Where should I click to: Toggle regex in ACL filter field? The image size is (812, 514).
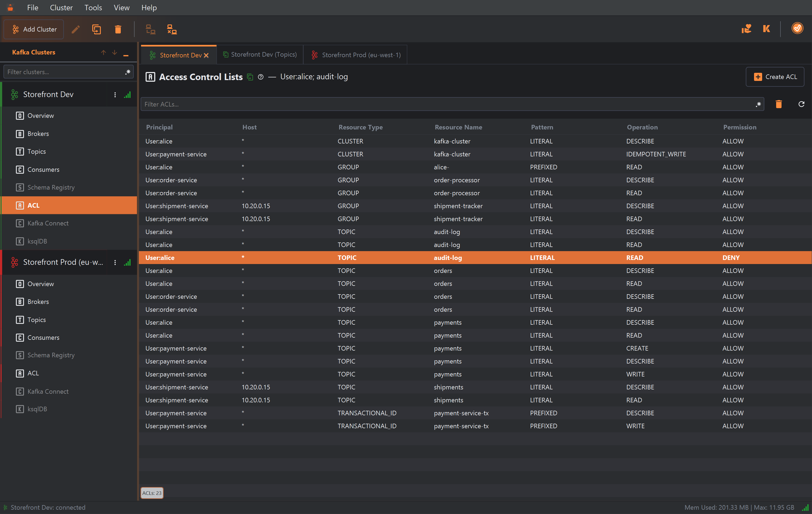pyautogui.click(x=758, y=104)
